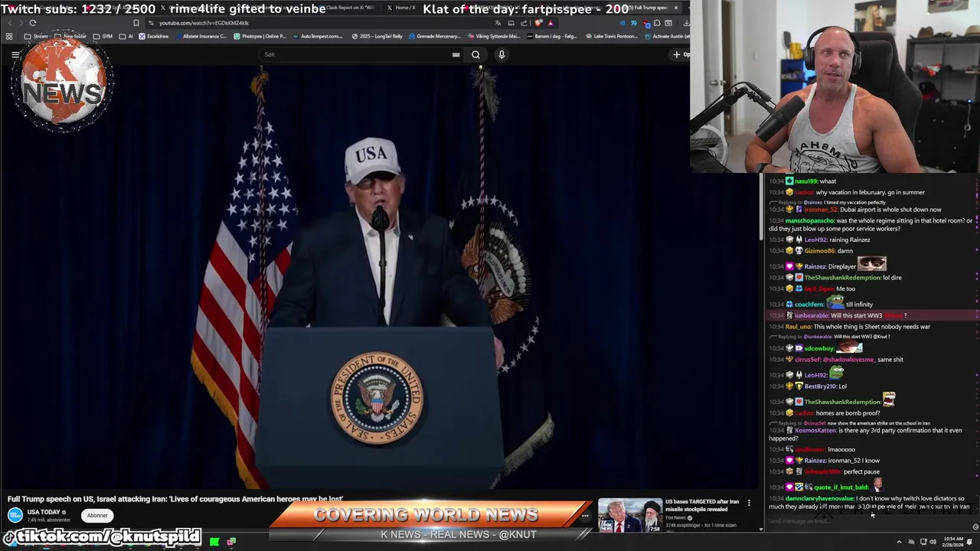Image resolution: width=980 pixels, height=551 pixels.
Task: Open the US bases TARGETED video title
Action: coord(702,505)
